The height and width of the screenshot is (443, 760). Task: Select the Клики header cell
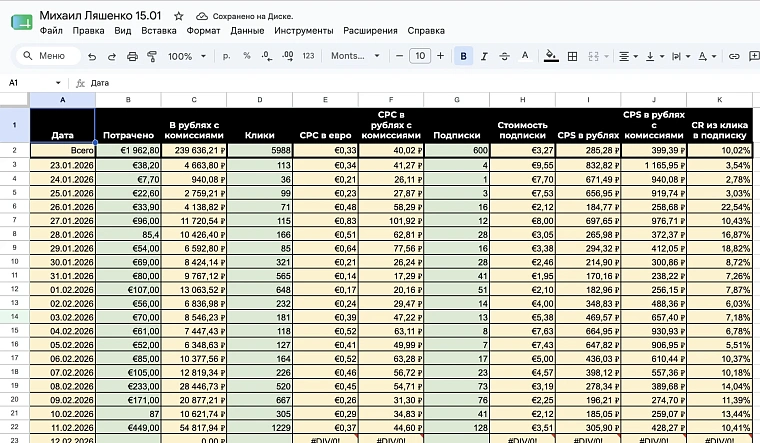pyautogui.click(x=259, y=125)
